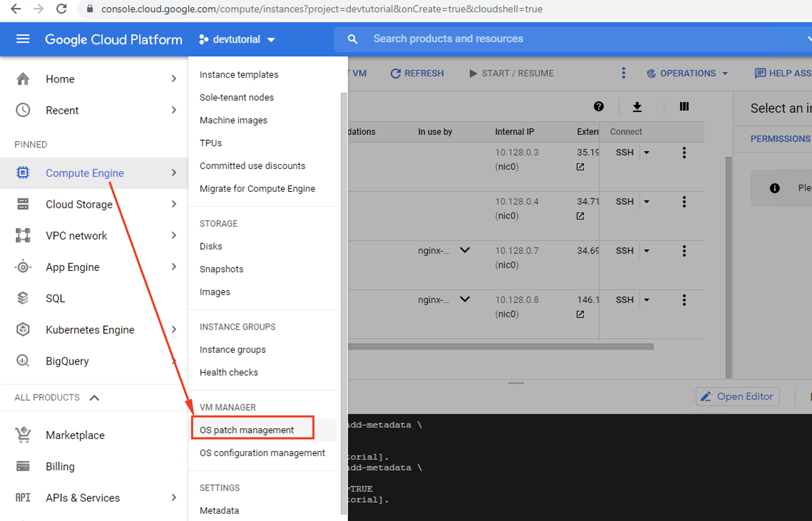Open the devtutorial project selector dropdown
Screen dimensions: 812x521
237,39
